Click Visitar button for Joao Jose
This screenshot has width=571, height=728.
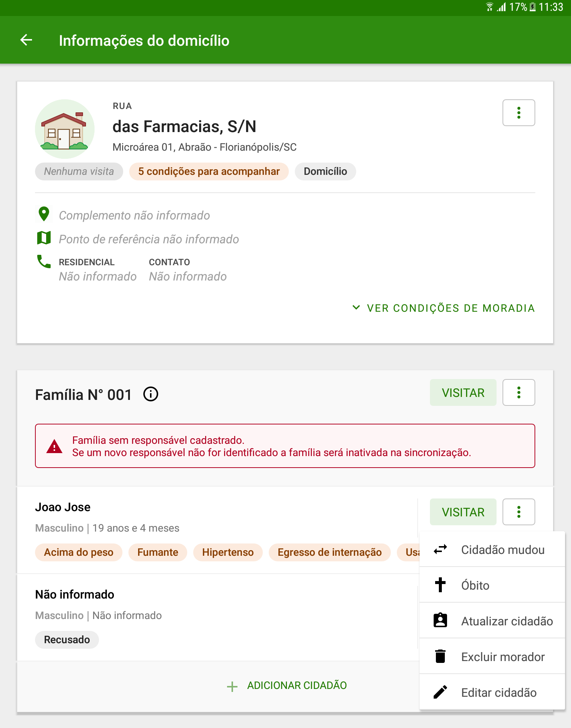[463, 512]
